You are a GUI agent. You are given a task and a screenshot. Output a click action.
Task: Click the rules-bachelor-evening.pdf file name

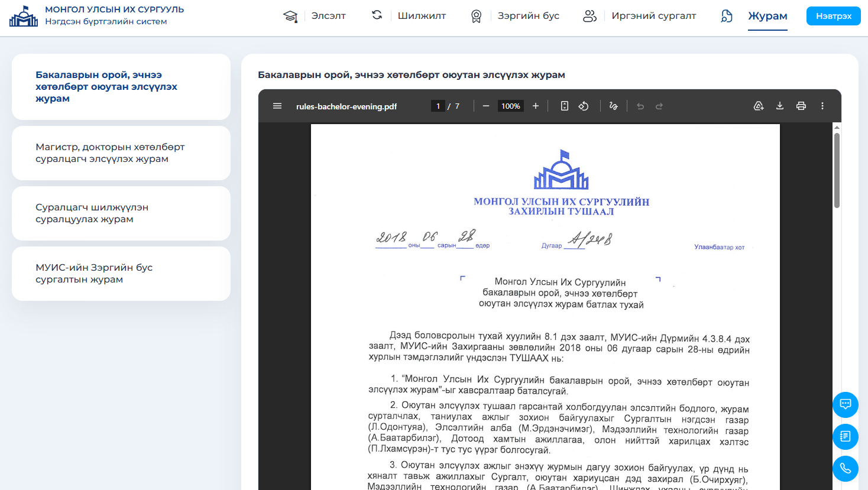pyautogui.click(x=346, y=107)
